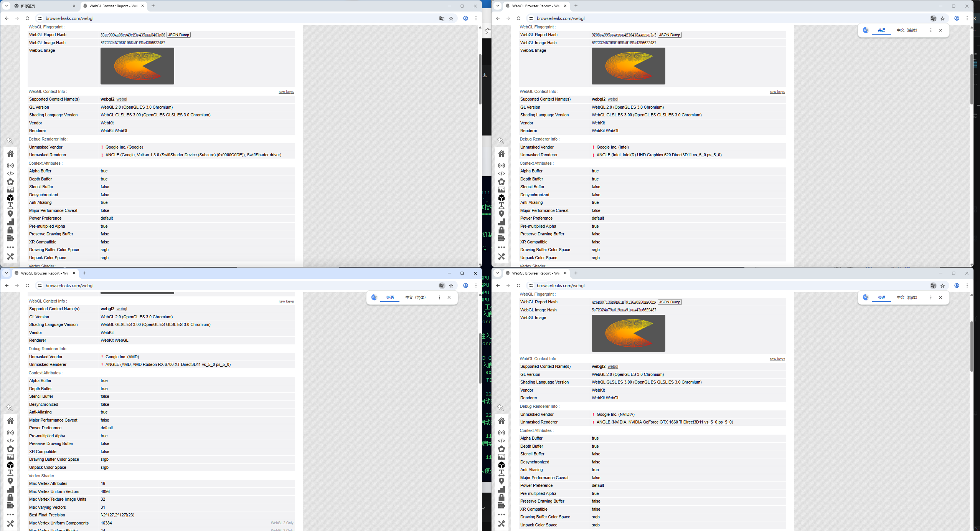Open the JavaScript code icon in SwiftShader window
The height and width of the screenshot is (531, 980).
pos(10,174)
